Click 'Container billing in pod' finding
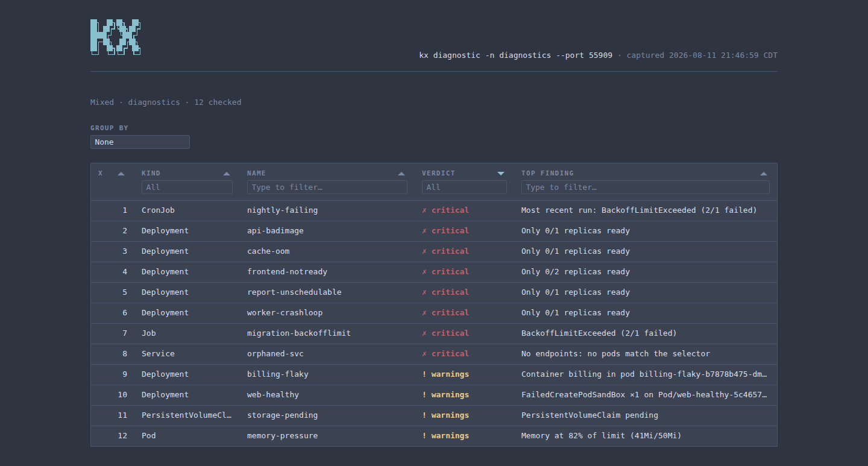 click(644, 374)
